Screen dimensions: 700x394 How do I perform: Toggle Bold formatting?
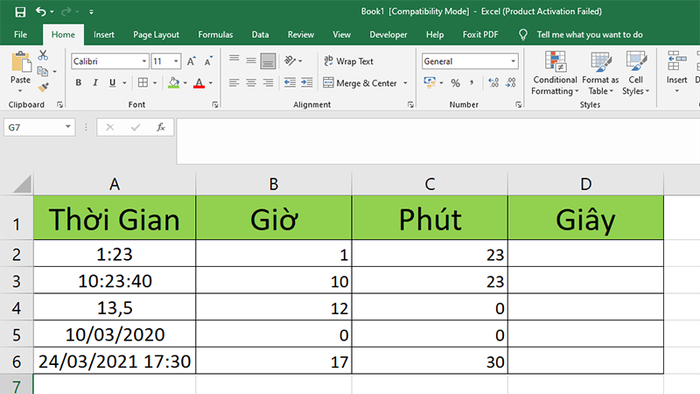(79, 83)
